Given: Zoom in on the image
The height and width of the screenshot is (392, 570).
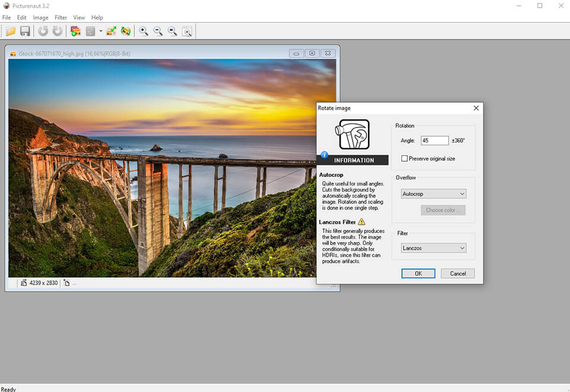Looking at the screenshot, I should click(x=143, y=31).
